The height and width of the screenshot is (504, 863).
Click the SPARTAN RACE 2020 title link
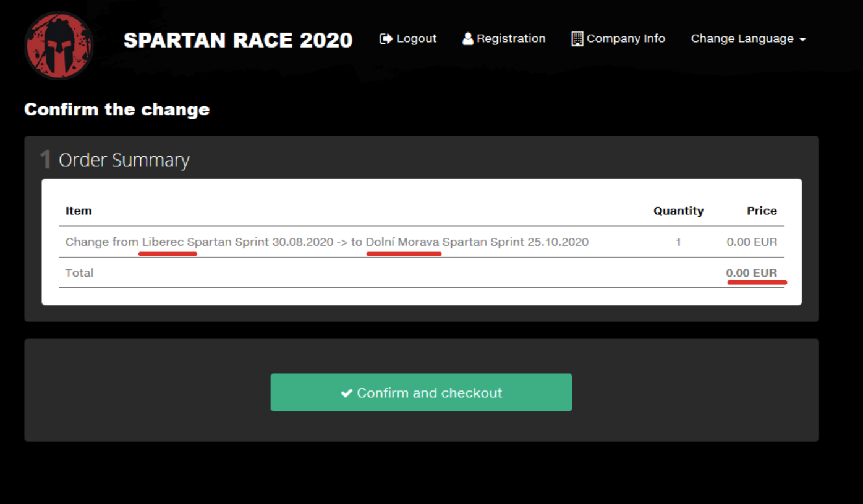click(238, 40)
